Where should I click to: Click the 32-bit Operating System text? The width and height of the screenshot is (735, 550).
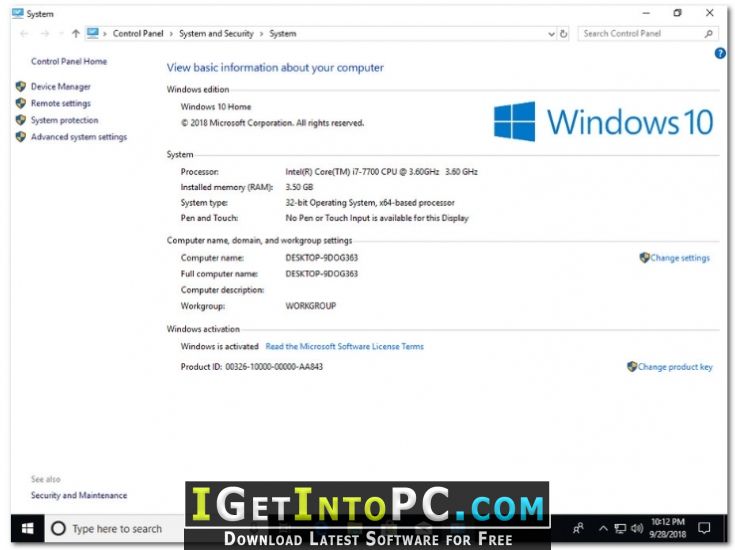pyautogui.click(x=370, y=203)
